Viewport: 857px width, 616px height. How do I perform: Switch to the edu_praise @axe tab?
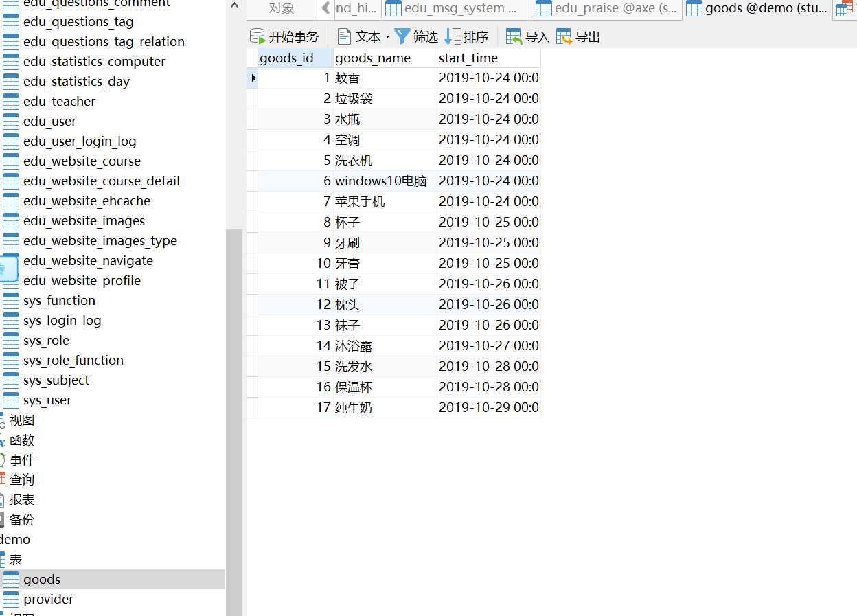[606, 9]
